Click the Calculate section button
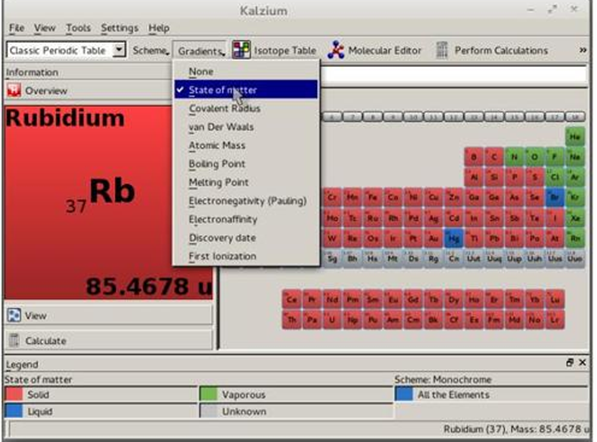 [109, 340]
